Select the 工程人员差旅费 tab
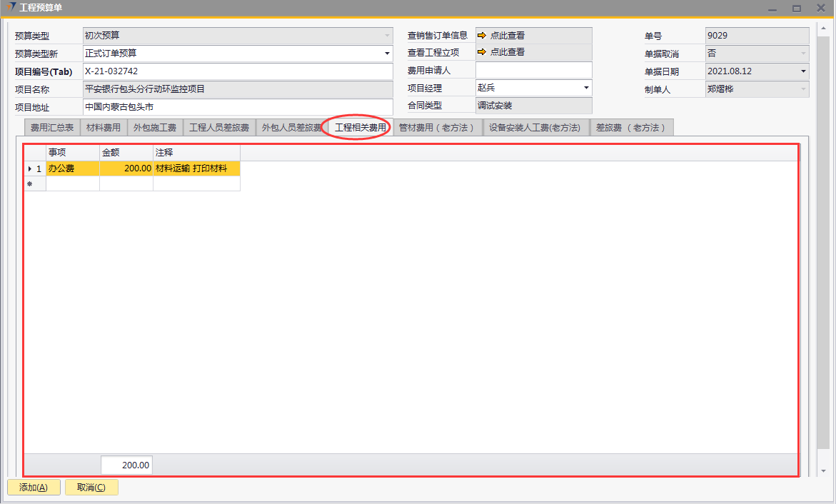This screenshot has width=836, height=504. 219,128
